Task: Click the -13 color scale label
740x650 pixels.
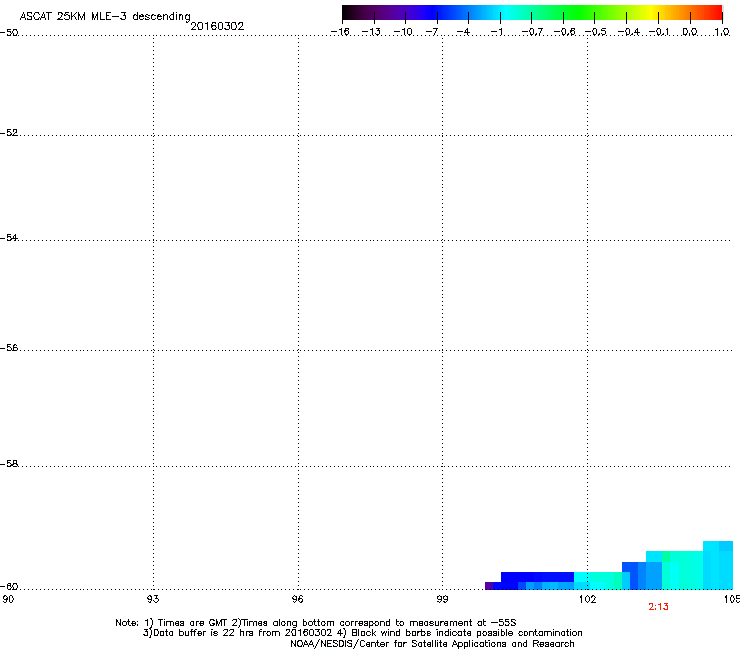Action: click(x=371, y=32)
